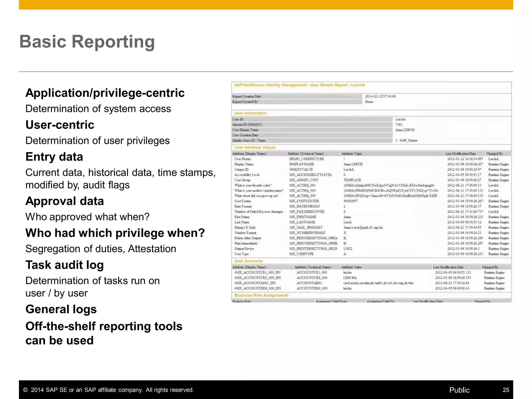The width and height of the screenshot is (532, 399).
Task: Click the User Details Report screenshot
Action: 371,192
